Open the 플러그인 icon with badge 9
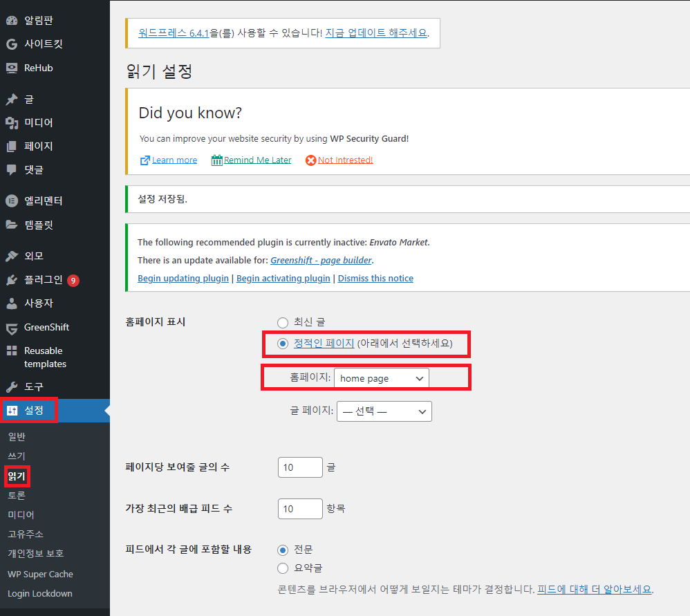 [12, 279]
